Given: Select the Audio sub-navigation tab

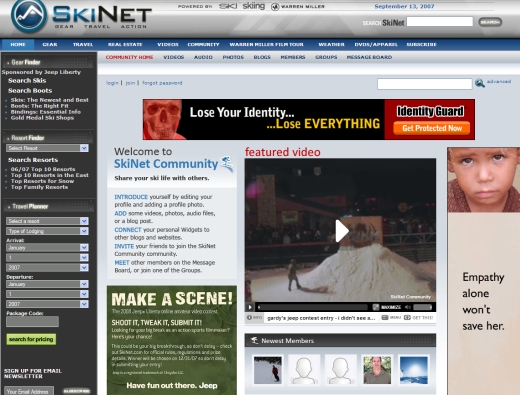Looking at the screenshot, I should (203, 57).
